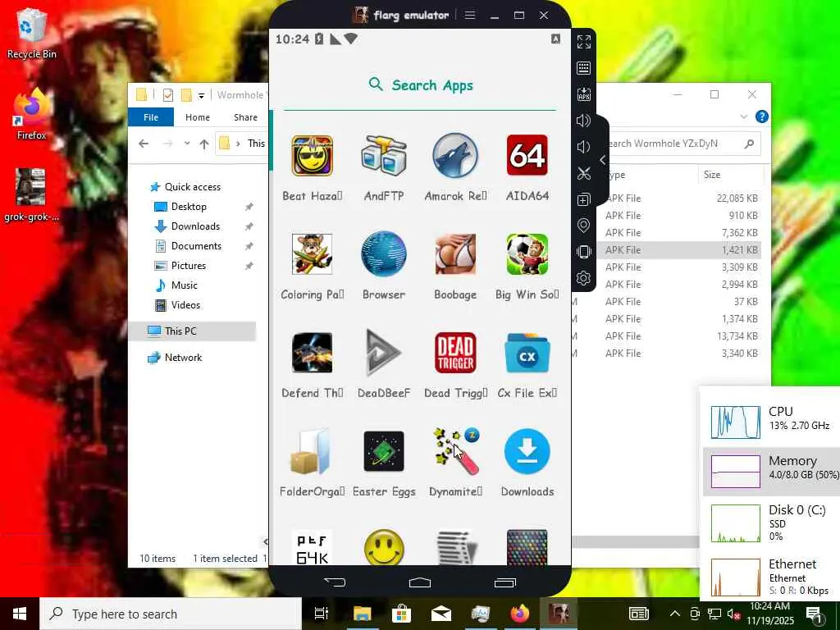Open the Downloads app in emulator

point(527,451)
